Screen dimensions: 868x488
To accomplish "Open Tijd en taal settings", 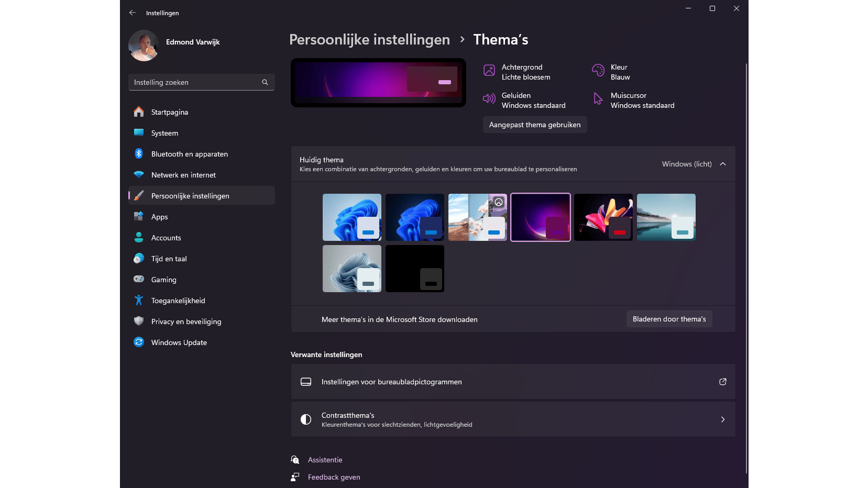I will pos(202,259).
